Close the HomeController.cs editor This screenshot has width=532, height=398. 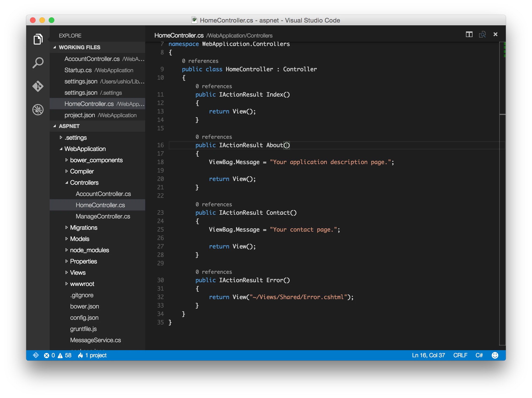pos(495,34)
